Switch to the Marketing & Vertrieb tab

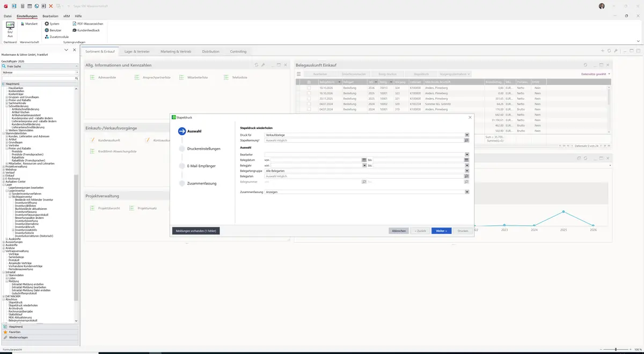176,51
